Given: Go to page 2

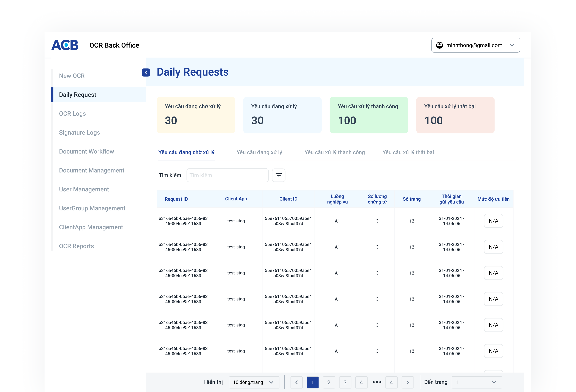Looking at the screenshot, I should tap(329, 382).
